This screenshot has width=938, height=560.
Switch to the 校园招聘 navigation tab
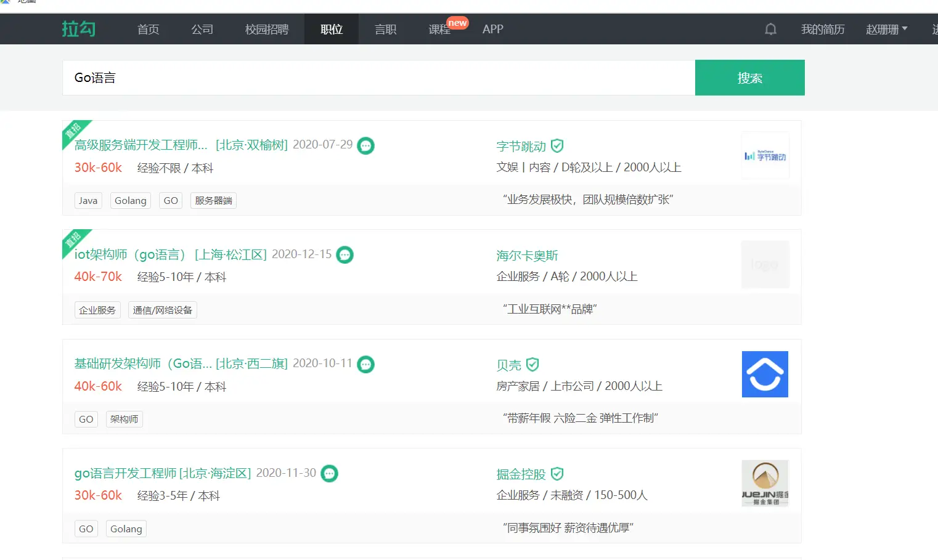(266, 29)
